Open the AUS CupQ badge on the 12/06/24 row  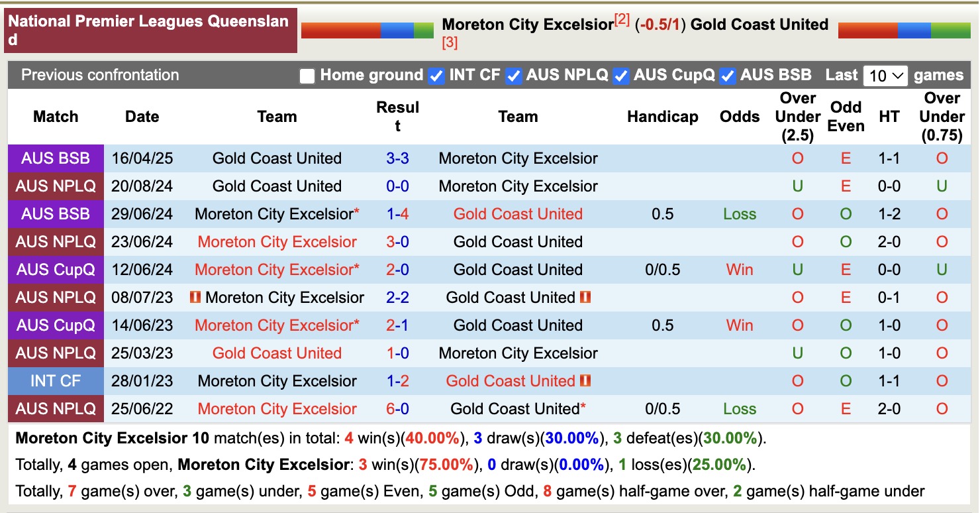56,270
